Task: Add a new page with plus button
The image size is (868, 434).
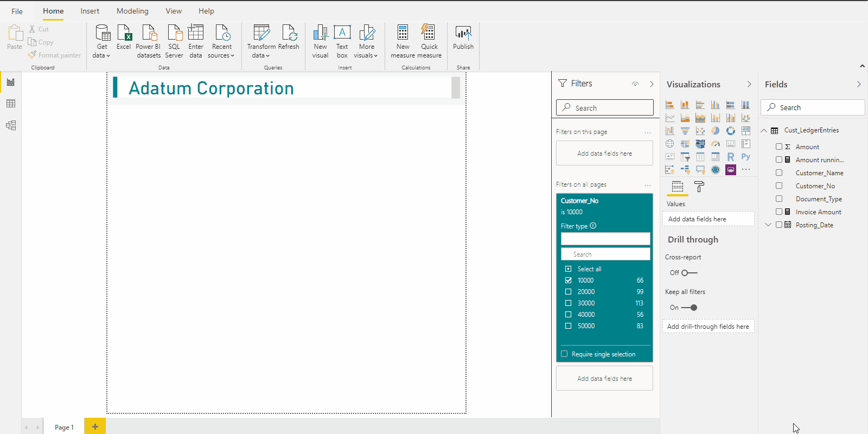Action: [95, 426]
